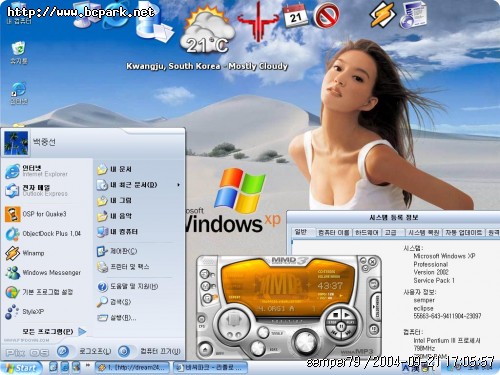The width and height of the screenshot is (500, 375).
Task: Switch to the Automatic Updates tab
Action: [464, 232]
